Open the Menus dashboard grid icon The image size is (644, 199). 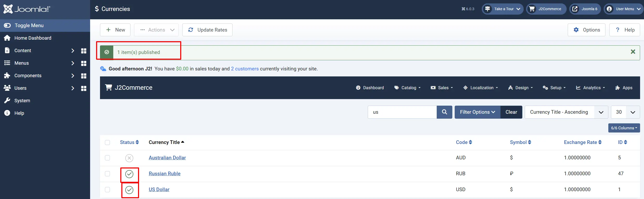84,63
